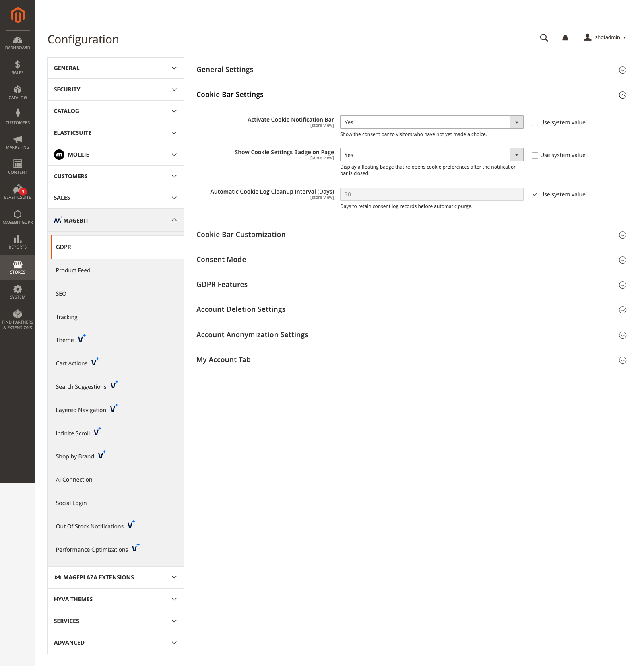644x666 pixels.
Task: Expand the ADVANCED configuration tab
Action: click(116, 643)
